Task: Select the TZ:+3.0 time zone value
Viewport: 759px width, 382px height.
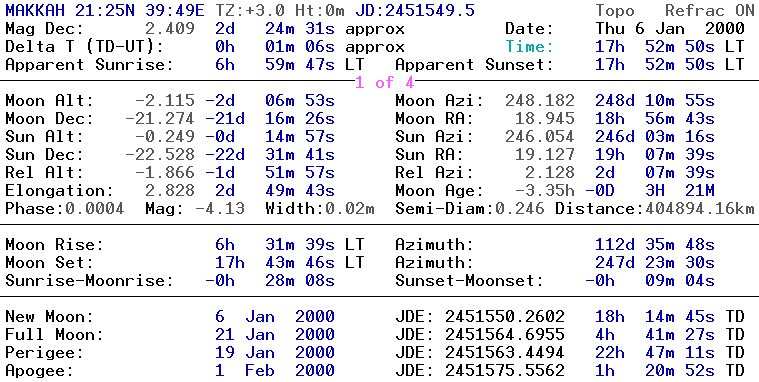Action: click(x=250, y=10)
